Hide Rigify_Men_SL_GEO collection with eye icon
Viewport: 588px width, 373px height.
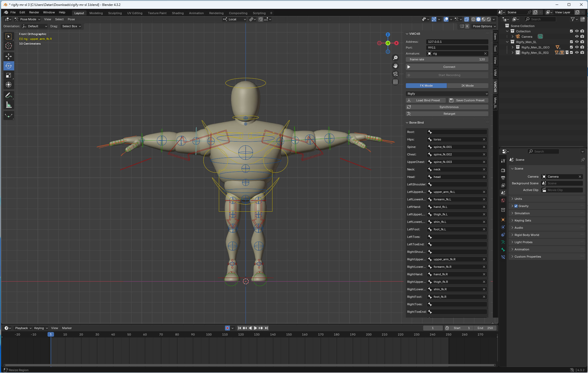(x=577, y=47)
